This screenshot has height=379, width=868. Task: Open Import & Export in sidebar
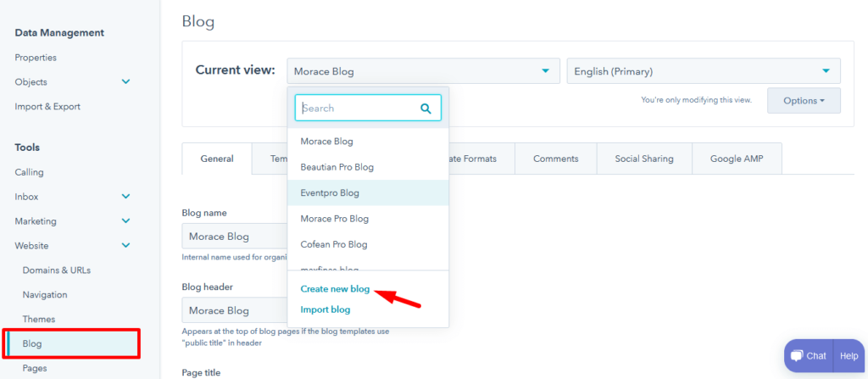point(47,106)
